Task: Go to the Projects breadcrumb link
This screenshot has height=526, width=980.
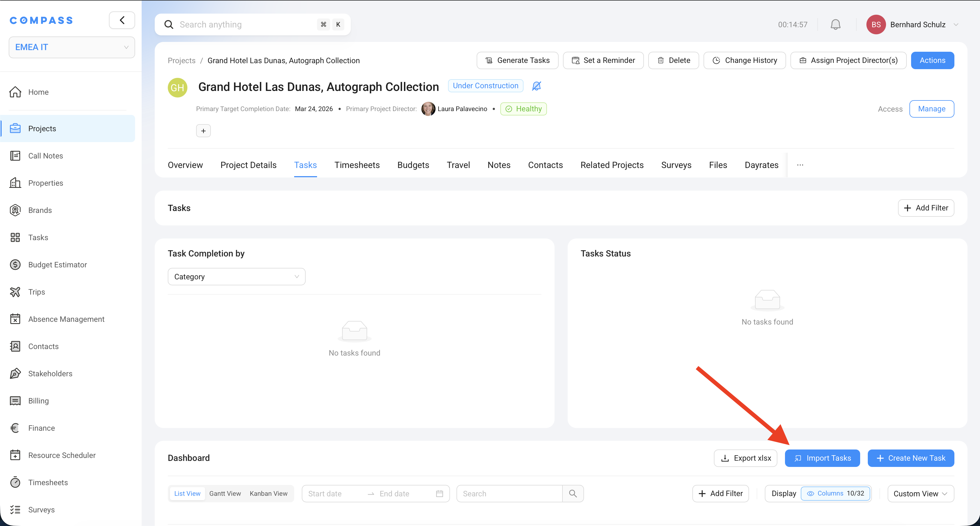Action: [x=181, y=60]
